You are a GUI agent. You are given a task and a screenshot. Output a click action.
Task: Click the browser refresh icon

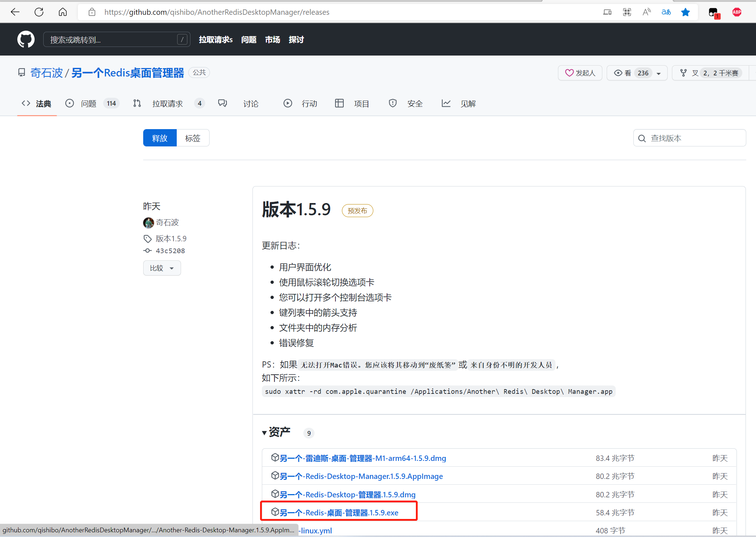39,12
